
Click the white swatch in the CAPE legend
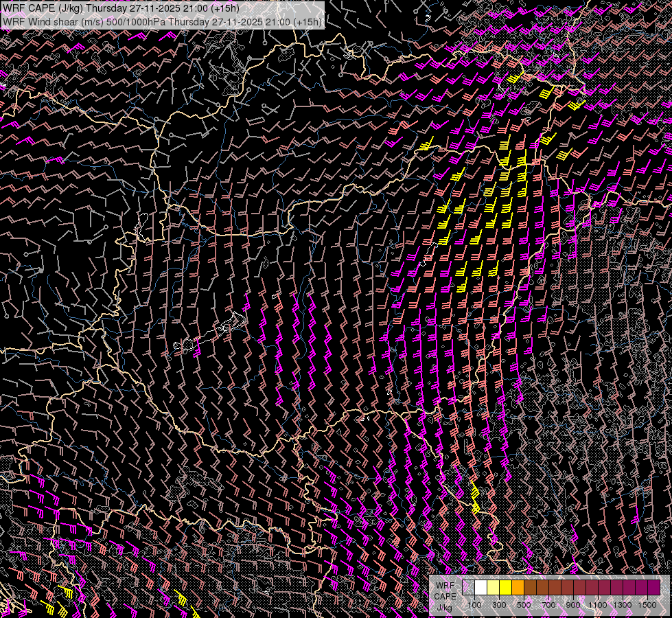(x=480, y=588)
